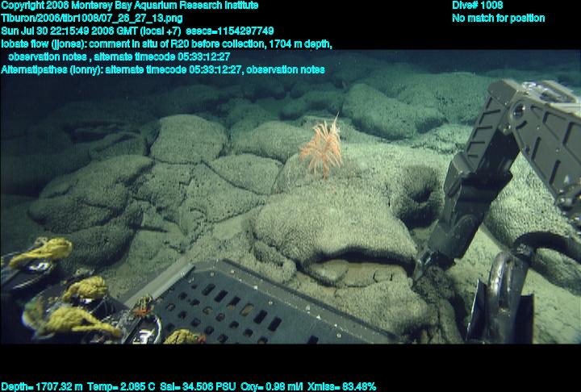The height and width of the screenshot is (392, 581).
Task: Click the No match for position message
Action: [x=498, y=18]
